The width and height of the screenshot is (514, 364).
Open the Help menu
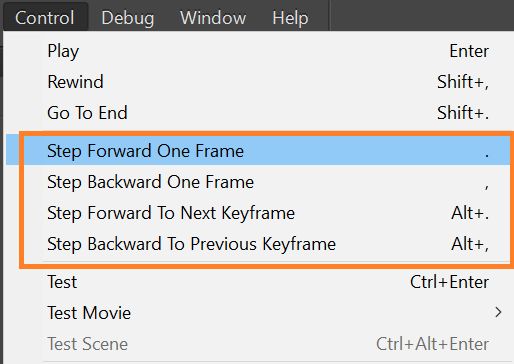[290, 17]
